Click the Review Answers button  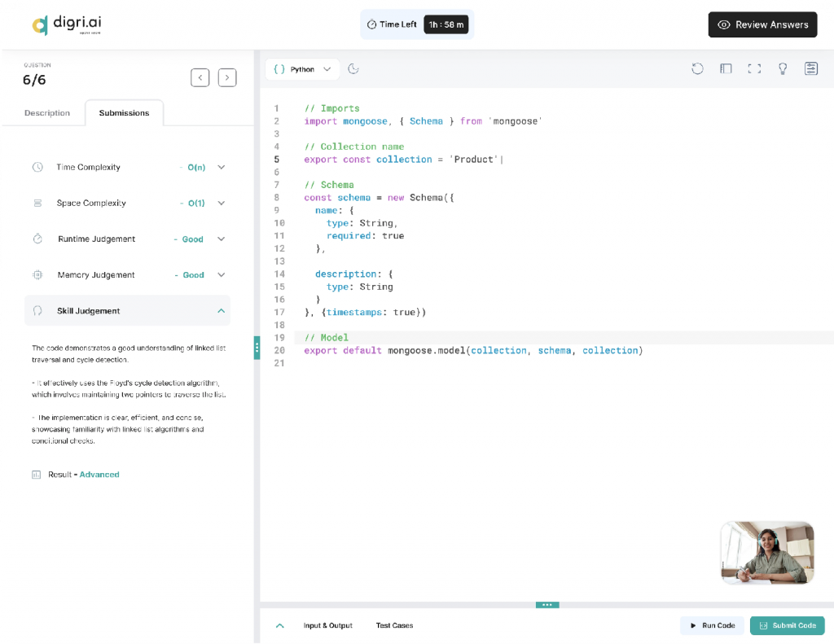click(x=762, y=24)
